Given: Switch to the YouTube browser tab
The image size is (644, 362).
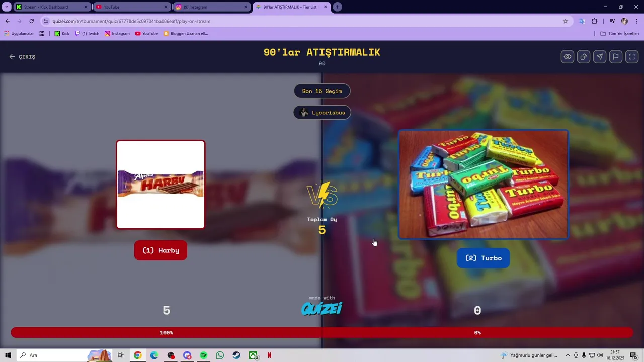Looking at the screenshot, I should [132, 7].
